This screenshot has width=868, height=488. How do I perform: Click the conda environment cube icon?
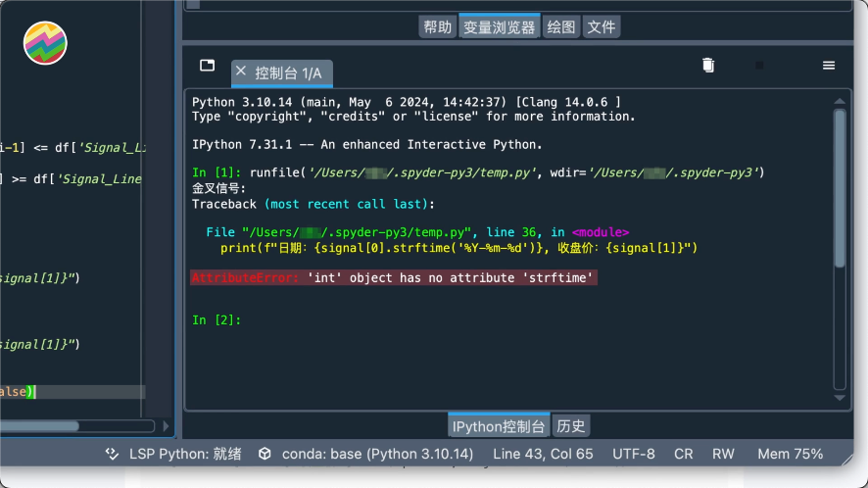click(x=265, y=455)
